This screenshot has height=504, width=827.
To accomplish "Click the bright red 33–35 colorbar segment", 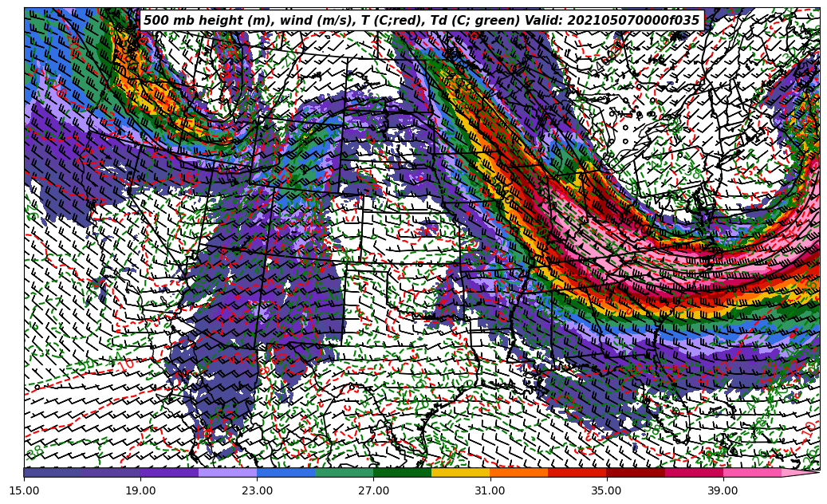I will click(577, 472).
